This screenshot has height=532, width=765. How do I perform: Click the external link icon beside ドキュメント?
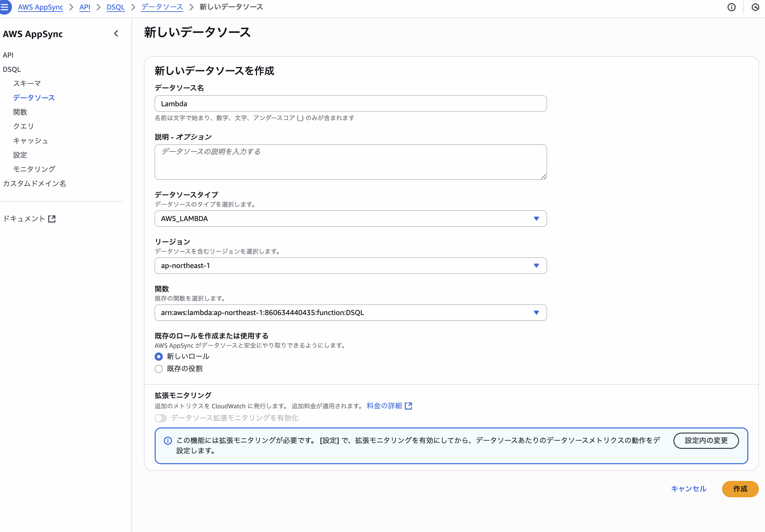click(x=52, y=219)
